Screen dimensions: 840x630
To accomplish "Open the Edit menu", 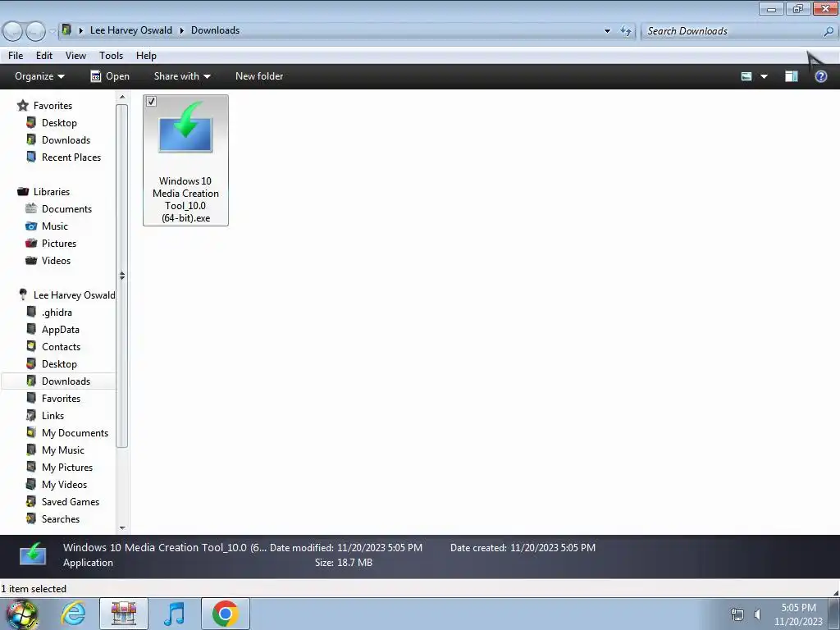I will [44, 56].
